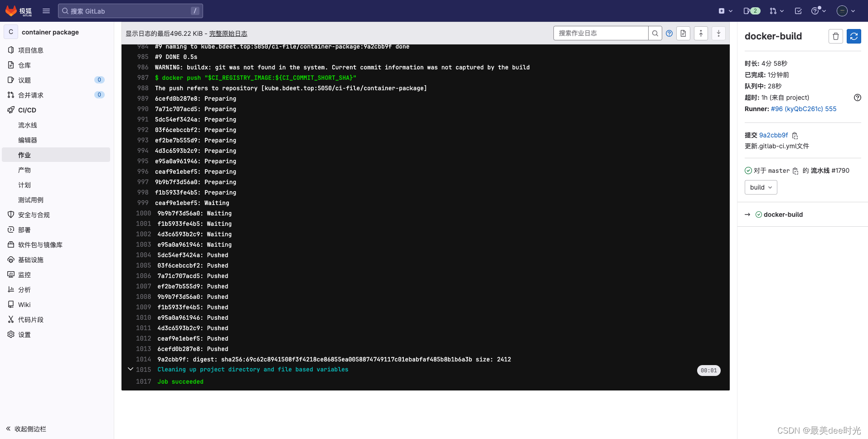
Task: Open the repository sidebar item
Action: point(56,65)
